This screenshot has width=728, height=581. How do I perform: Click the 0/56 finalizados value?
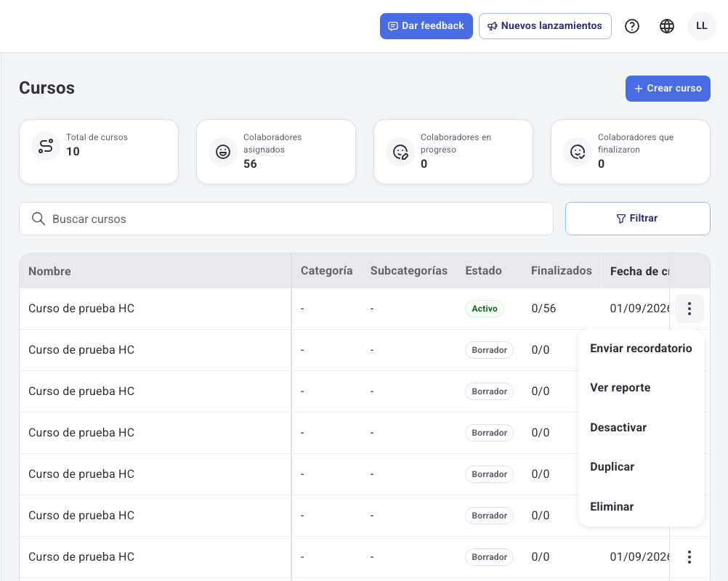coord(543,309)
